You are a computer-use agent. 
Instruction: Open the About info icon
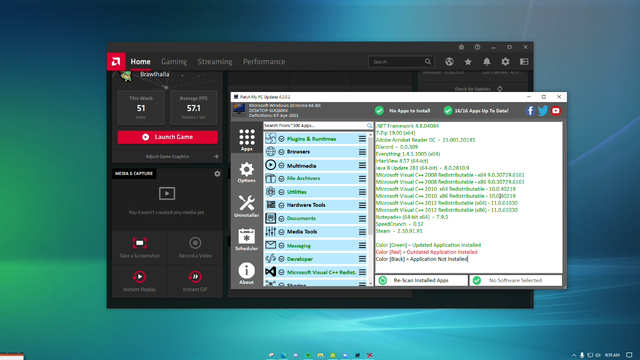coord(247,273)
